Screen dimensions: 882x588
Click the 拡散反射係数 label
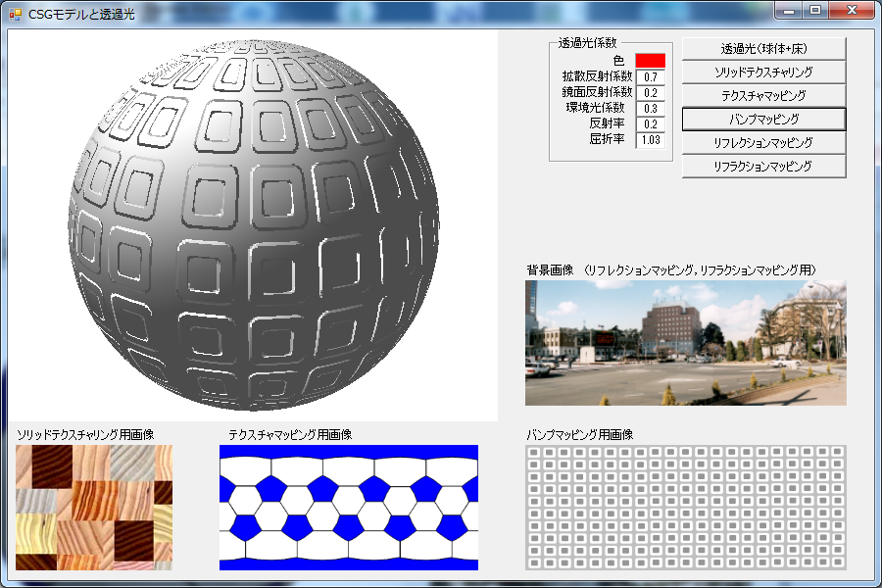(597, 76)
